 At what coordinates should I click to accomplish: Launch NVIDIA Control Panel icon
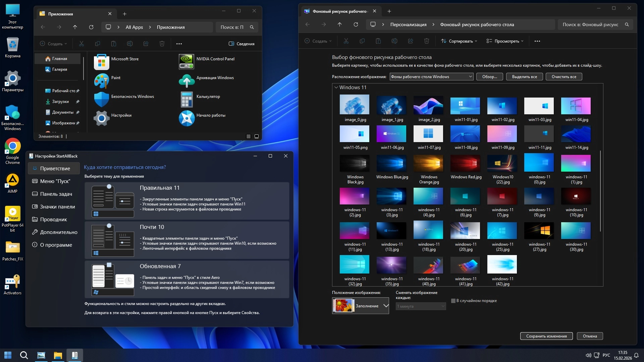[186, 62]
